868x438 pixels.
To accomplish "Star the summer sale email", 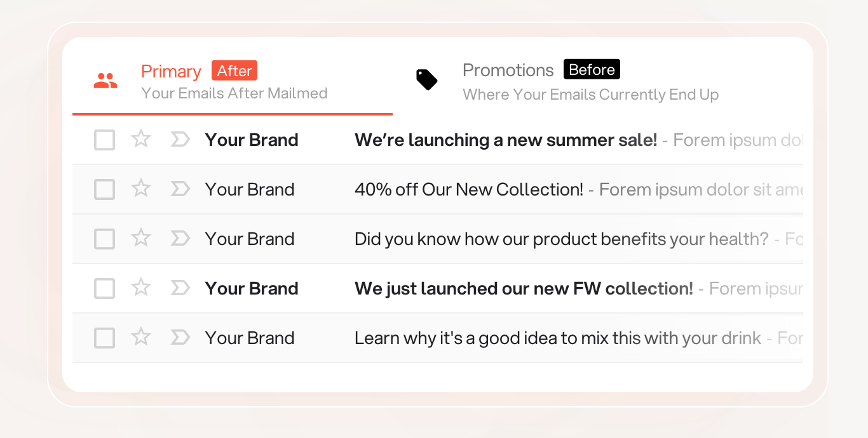I will [x=140, y=138].
